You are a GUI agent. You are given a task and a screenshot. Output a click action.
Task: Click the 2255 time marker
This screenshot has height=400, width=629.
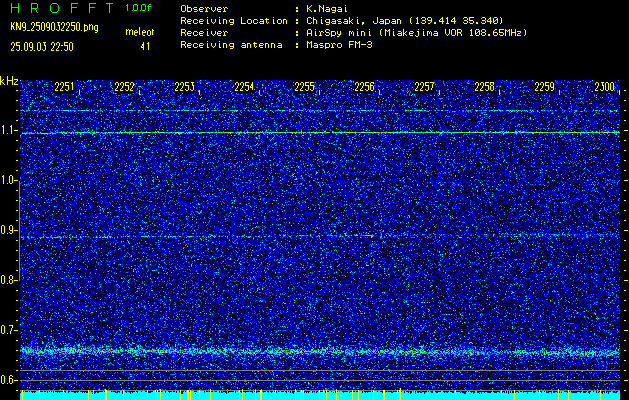(304, 87)
